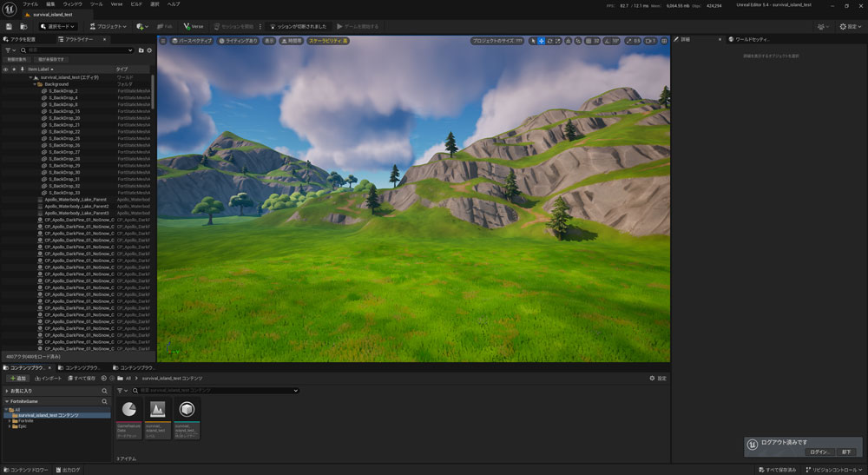Open the team members icon dropdown
The height and width of the screenshot is (475, 868).
[x=823, y=27]
